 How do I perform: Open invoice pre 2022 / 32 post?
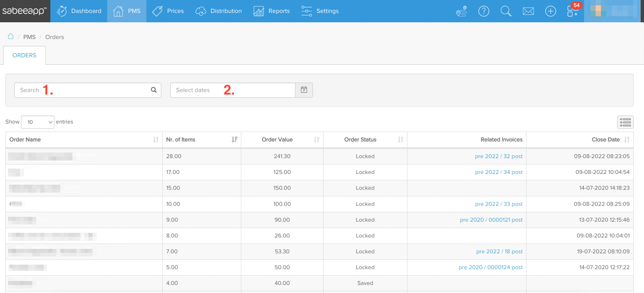[x=499, y=157]
